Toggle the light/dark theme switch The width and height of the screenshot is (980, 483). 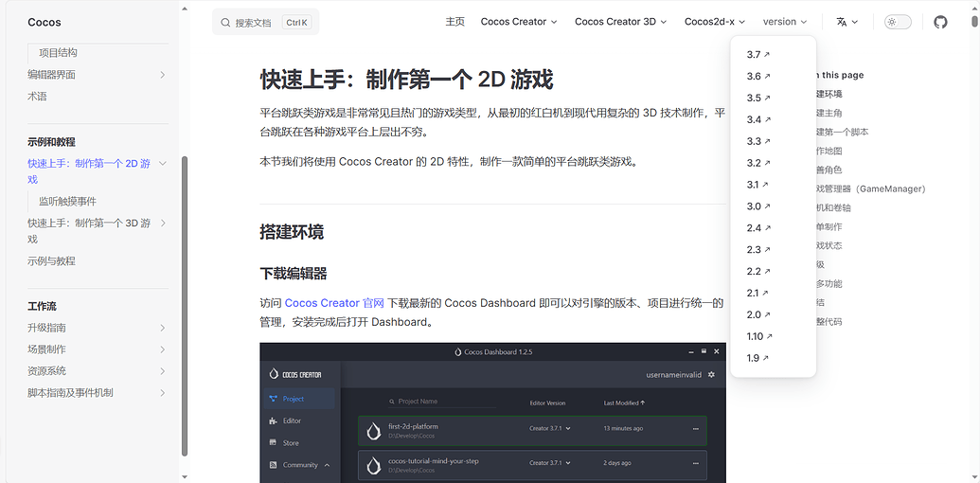coord(898,22)
